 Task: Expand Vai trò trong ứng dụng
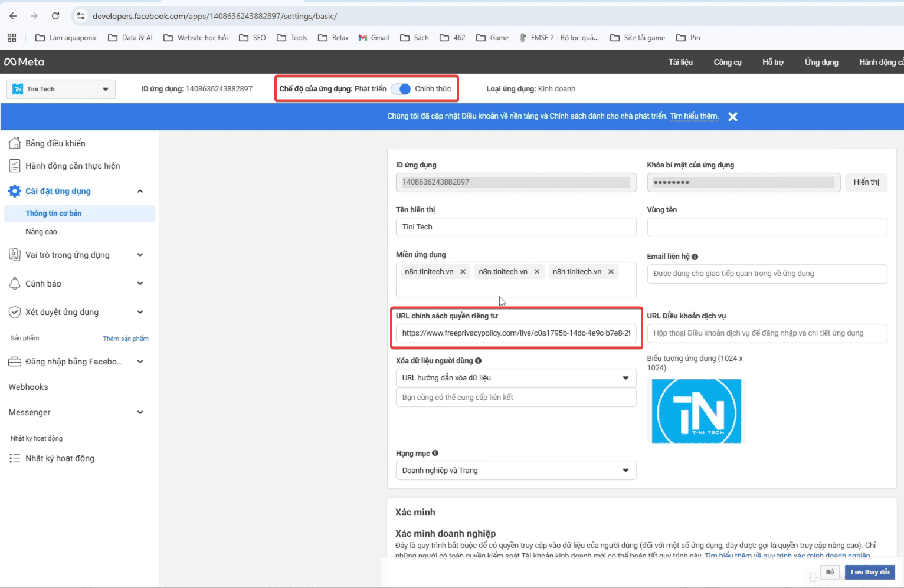point(140,255)
